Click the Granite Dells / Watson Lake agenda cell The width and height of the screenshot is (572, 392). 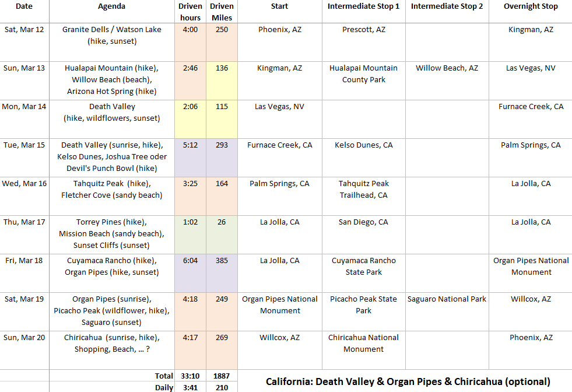coord(111,35)
